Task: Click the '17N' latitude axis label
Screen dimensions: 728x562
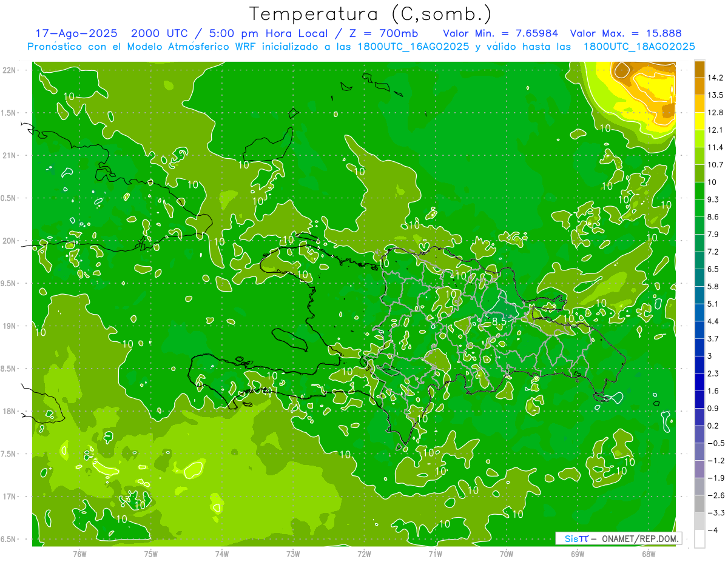Action: point(9,497)
